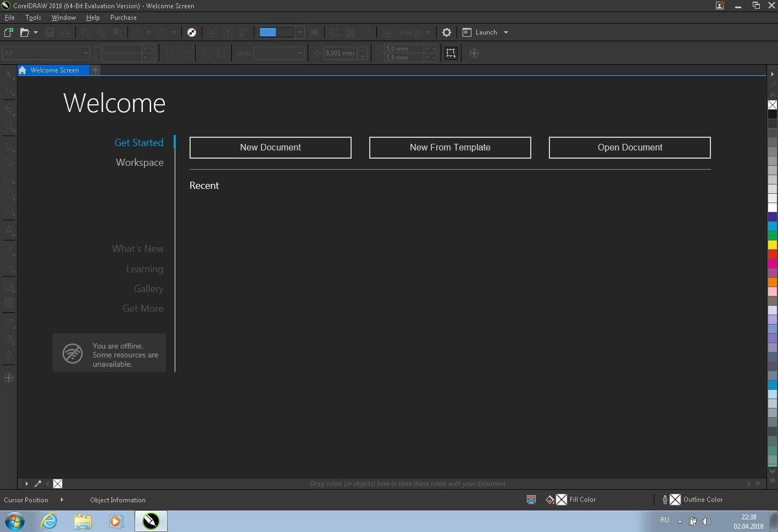This screenshot has height=532, width=778.
Task: Open the media player icon on taskbar
Action: click(116, 521)
